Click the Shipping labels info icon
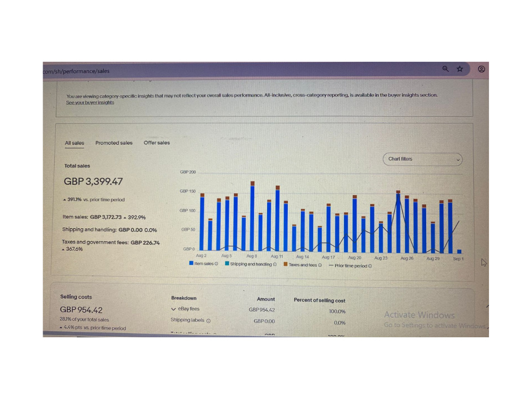 click(209, 321)
